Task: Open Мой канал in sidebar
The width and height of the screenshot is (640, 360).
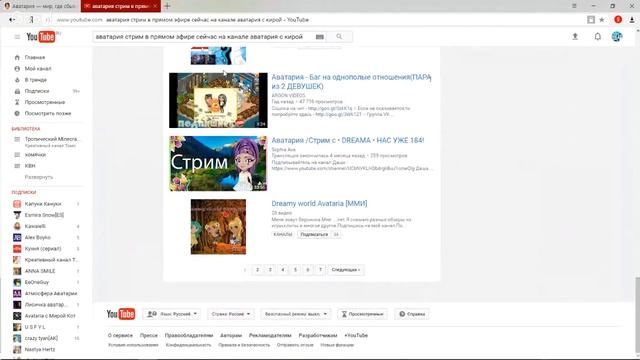Action: pyautogui.click(x=38, y=69)
